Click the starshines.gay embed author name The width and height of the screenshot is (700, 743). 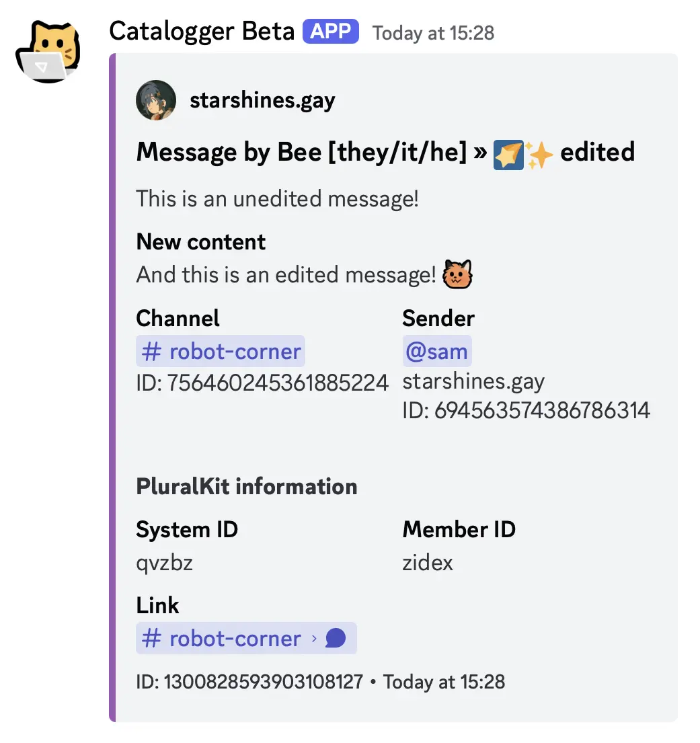(x=262, y=101)
